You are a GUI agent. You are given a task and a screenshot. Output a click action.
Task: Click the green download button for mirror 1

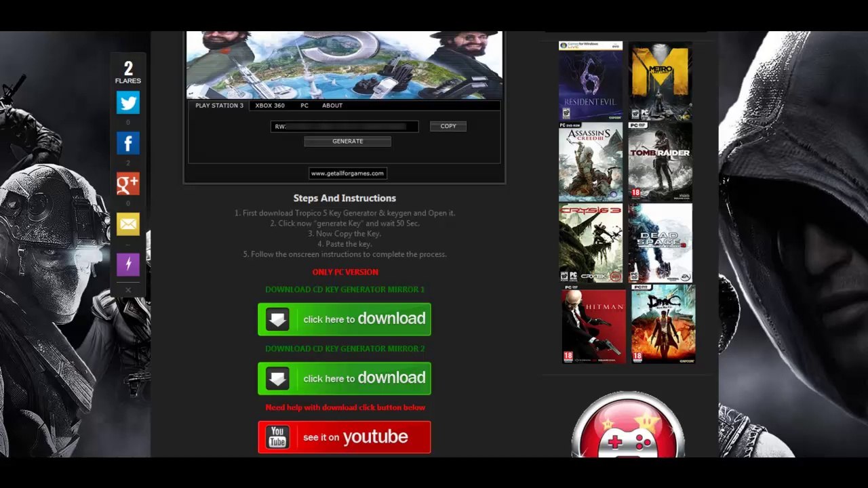[x=344, y=319]
